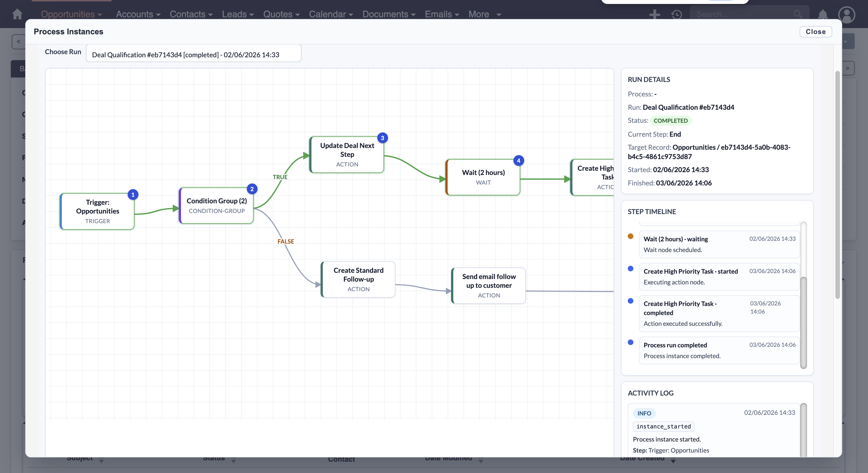Select step badge 3 on Update Deal
Screen dimensions: 868x473
382,138
